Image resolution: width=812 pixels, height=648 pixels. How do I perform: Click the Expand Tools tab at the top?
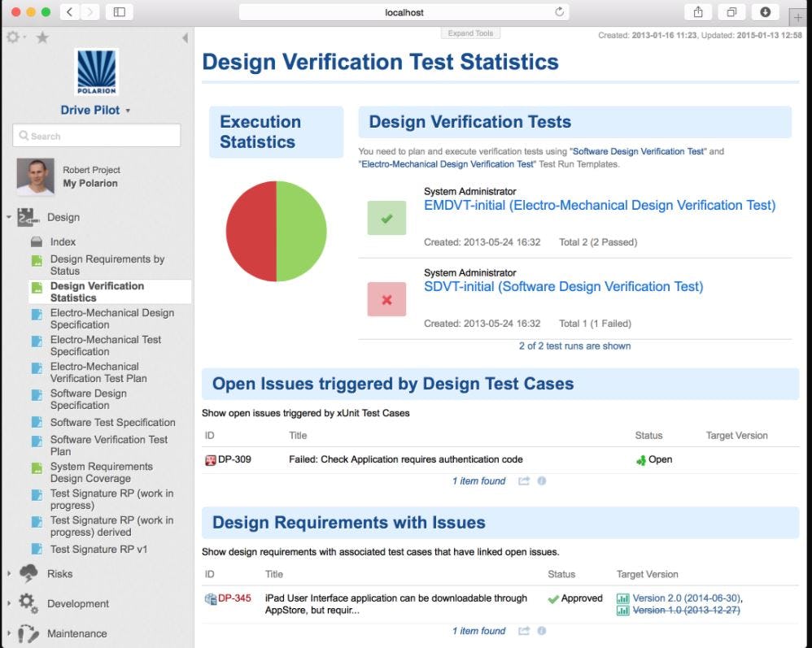coord(470,33)
